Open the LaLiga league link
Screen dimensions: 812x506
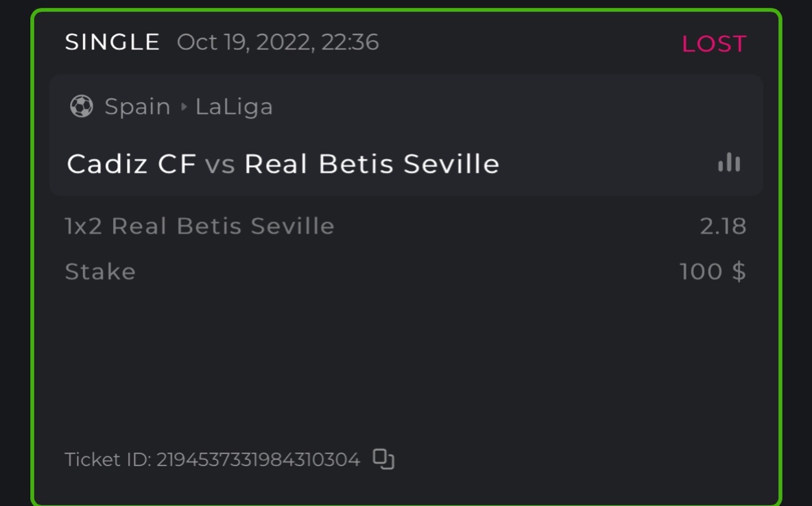(234, 107)
